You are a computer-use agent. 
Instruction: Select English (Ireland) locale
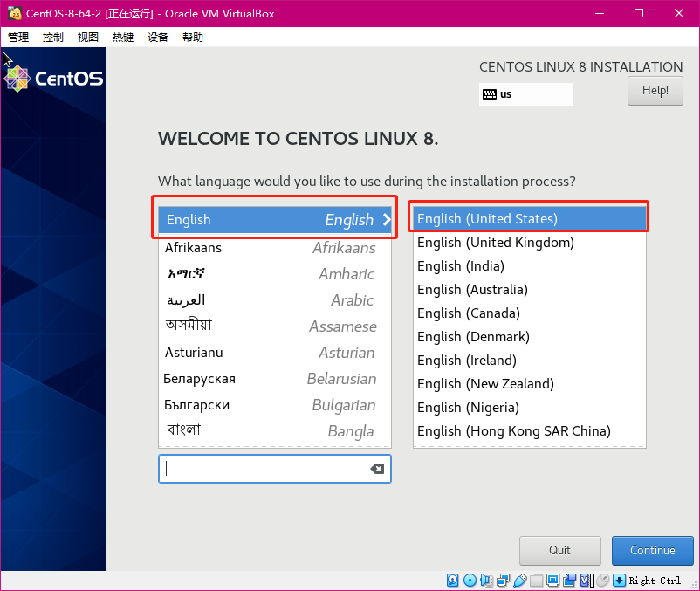(530, 361)
